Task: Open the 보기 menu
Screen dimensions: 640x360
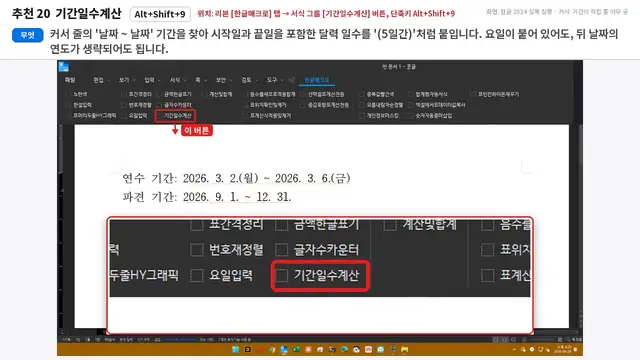Action: [124, 80]
